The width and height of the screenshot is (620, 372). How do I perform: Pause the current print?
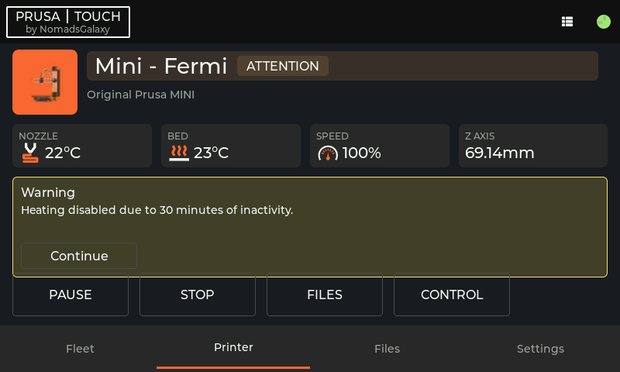(x=70, y=295)
